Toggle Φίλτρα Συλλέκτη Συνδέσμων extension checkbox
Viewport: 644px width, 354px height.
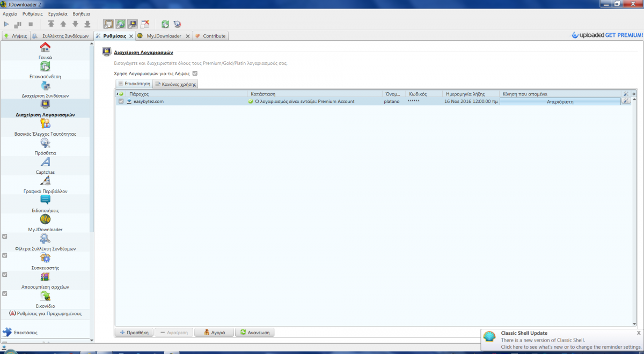coord(5,237)
